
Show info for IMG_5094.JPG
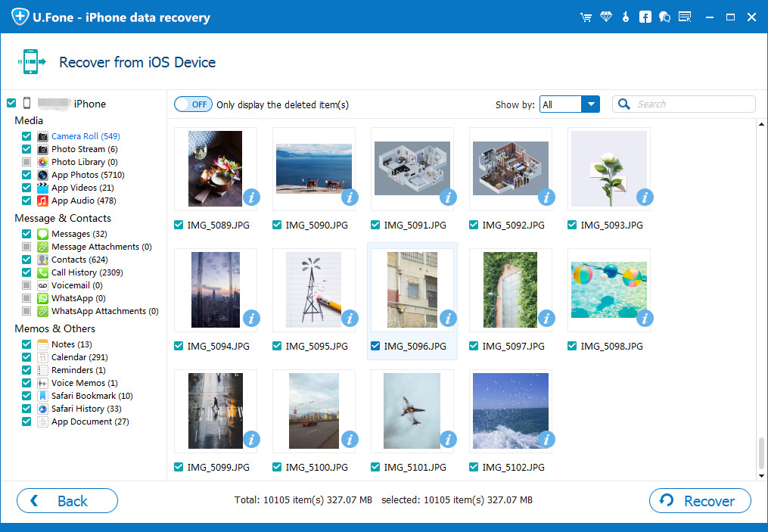pyautogui.click(x=251, y=319)
